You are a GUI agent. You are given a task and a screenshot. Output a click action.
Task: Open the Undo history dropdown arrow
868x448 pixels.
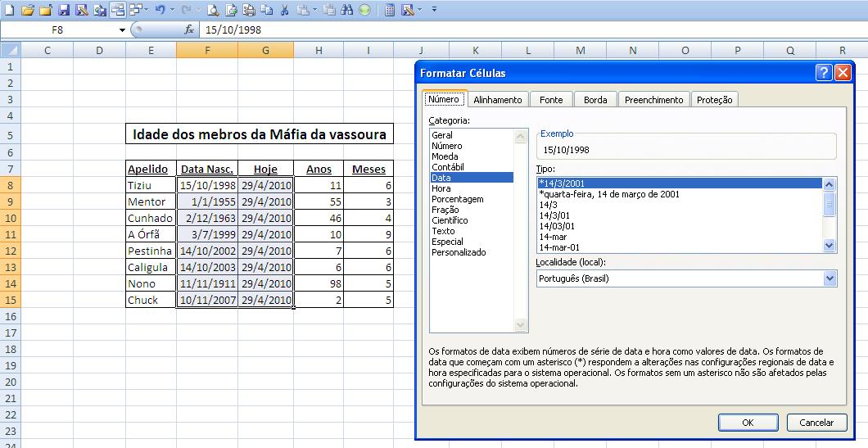click(172, 9)
